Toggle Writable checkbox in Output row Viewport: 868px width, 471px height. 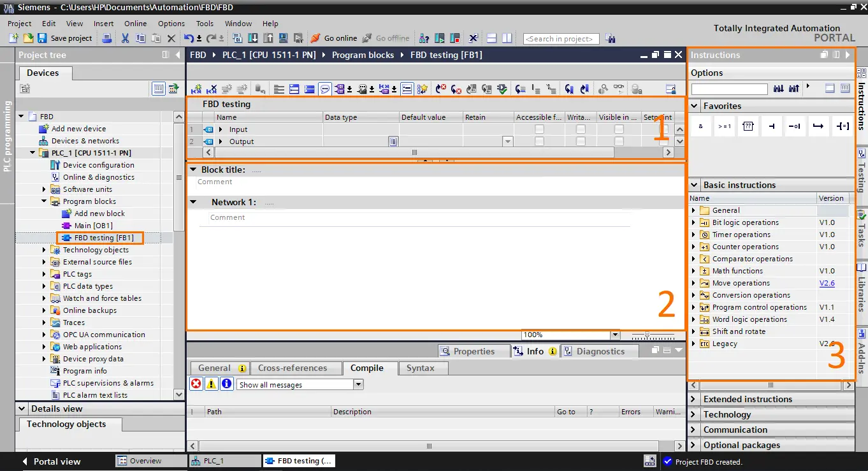[581, 141]
